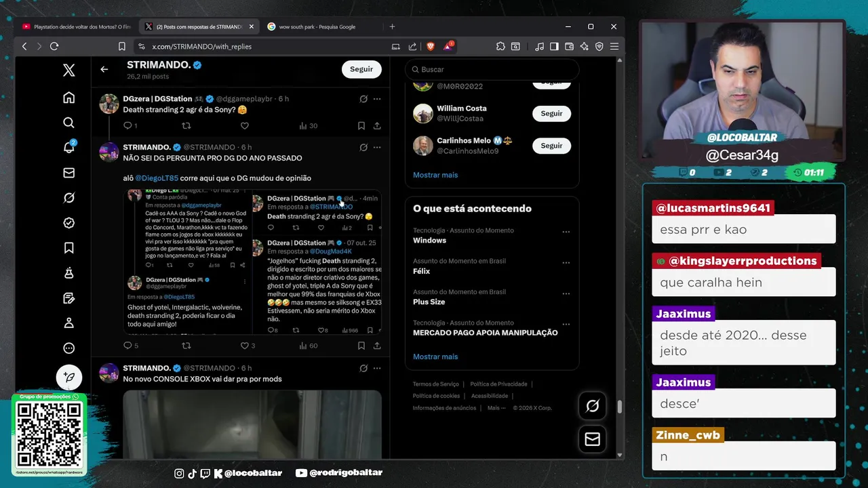Open More options circle in sidebar
Image resolution: width=868 pixels, height=488 pixels.
click(x=68, y=348)
